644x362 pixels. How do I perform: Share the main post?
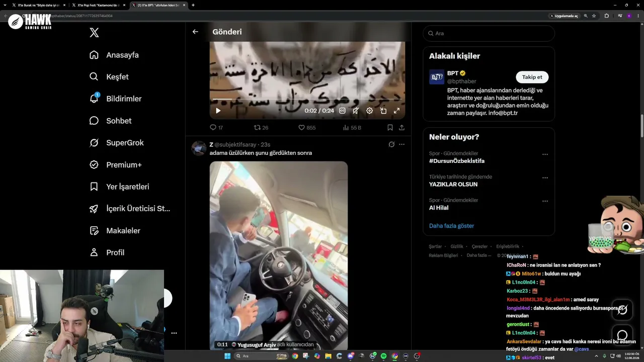point(401,128)
